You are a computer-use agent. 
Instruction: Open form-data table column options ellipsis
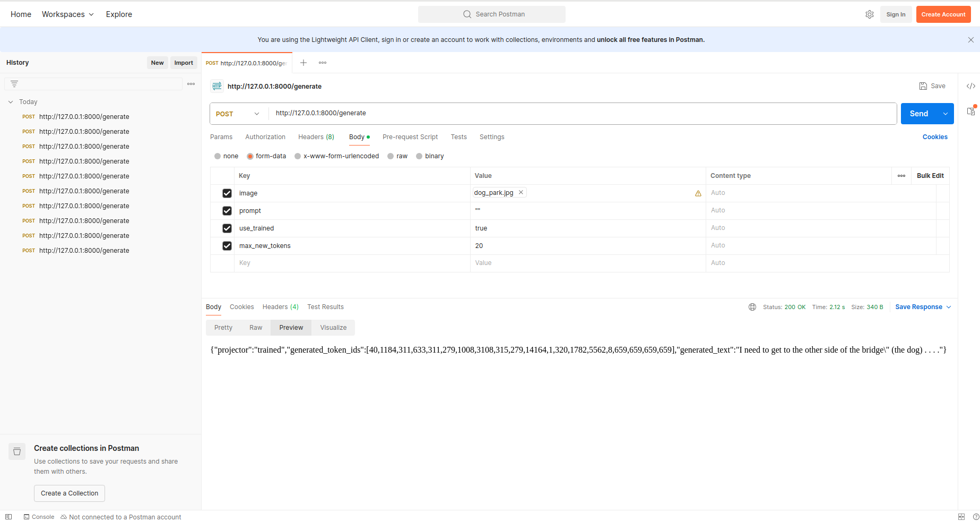tap(901, 176)
